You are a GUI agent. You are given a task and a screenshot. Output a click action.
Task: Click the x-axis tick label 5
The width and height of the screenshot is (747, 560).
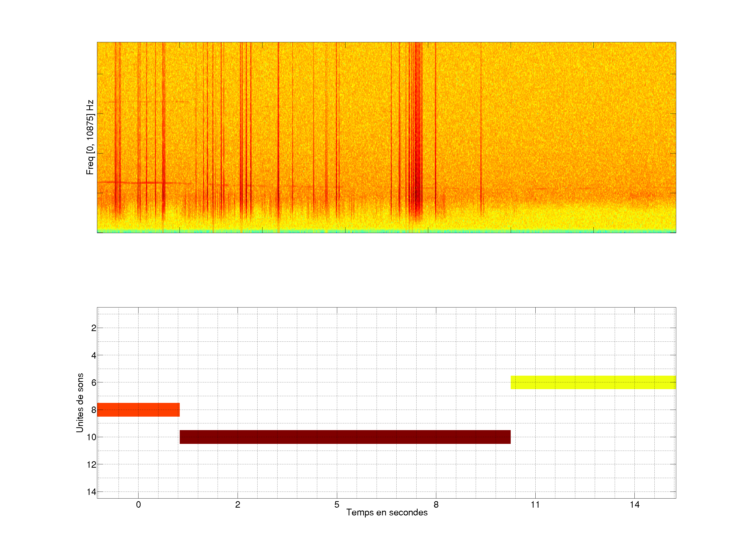337,505
